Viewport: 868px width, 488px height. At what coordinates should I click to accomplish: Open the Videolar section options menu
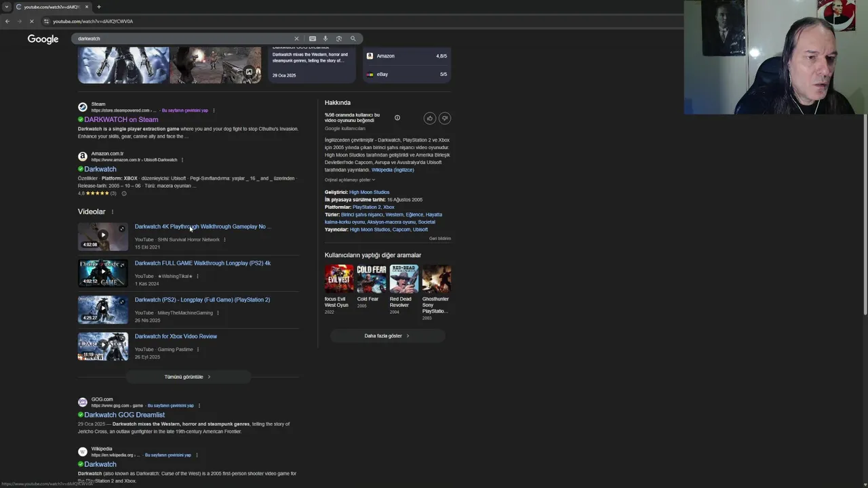113,212
